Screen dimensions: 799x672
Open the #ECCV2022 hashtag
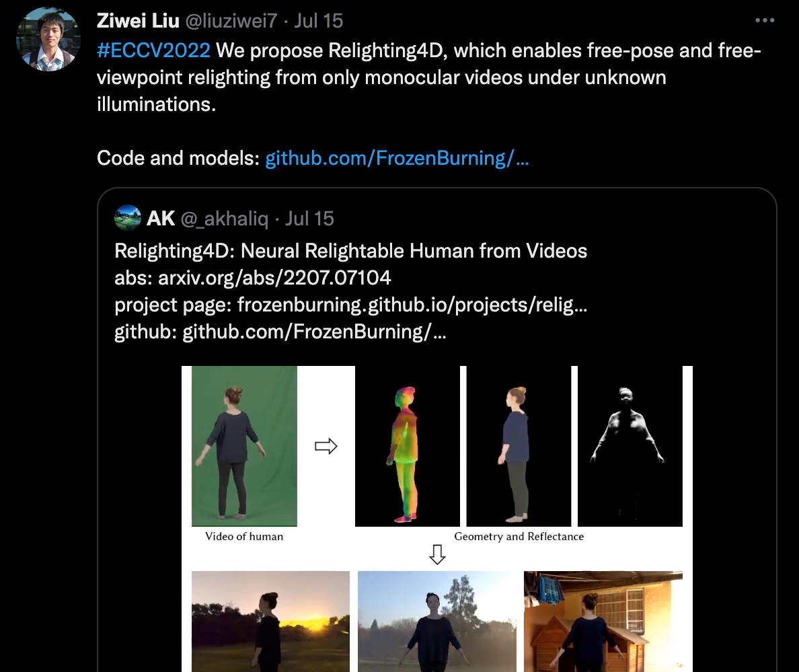pyautogui.click(x=153, y=50)
